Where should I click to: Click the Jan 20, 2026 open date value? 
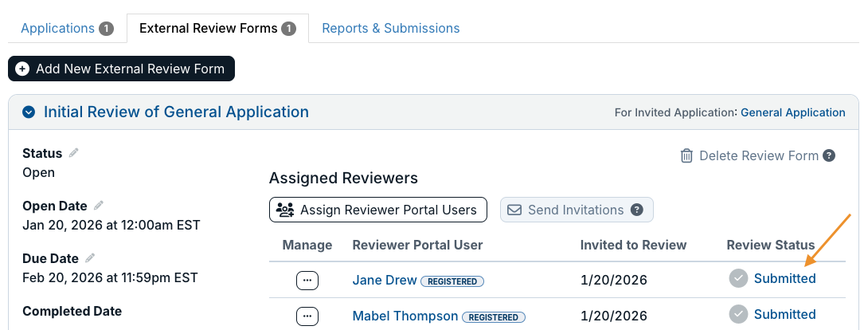pos(111,226)
